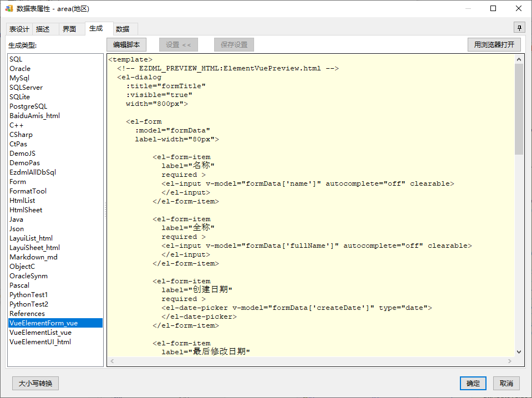Click horizontal scroll-left arrow of code panel

coord(112,361)
